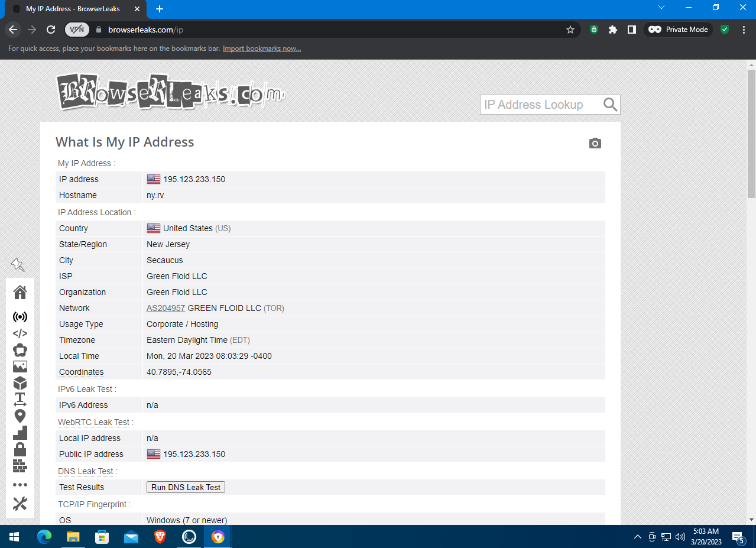
Task: Click the New Jersey state value
Action: tap(168, 244)
